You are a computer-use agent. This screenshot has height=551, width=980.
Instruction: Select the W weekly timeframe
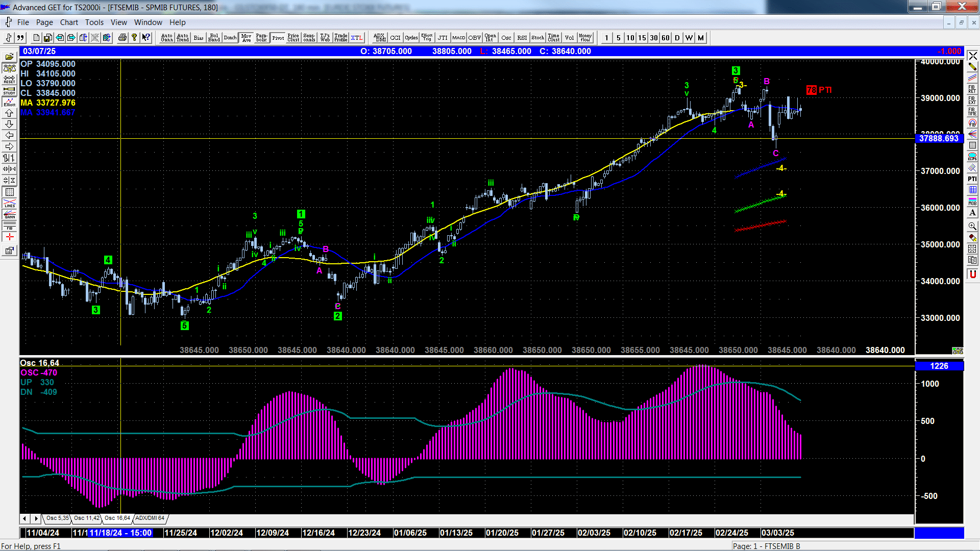tap(689, 38)
